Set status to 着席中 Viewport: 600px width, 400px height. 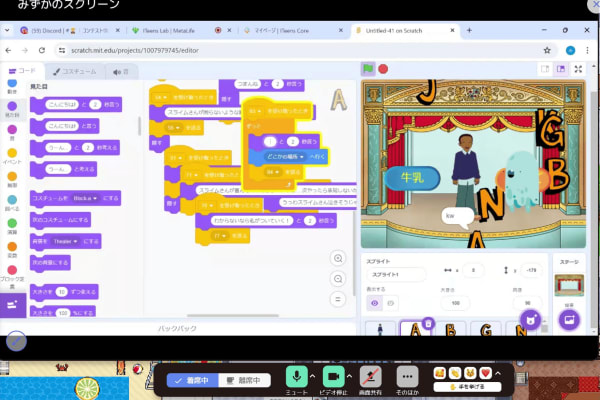(x=192, y=380)
